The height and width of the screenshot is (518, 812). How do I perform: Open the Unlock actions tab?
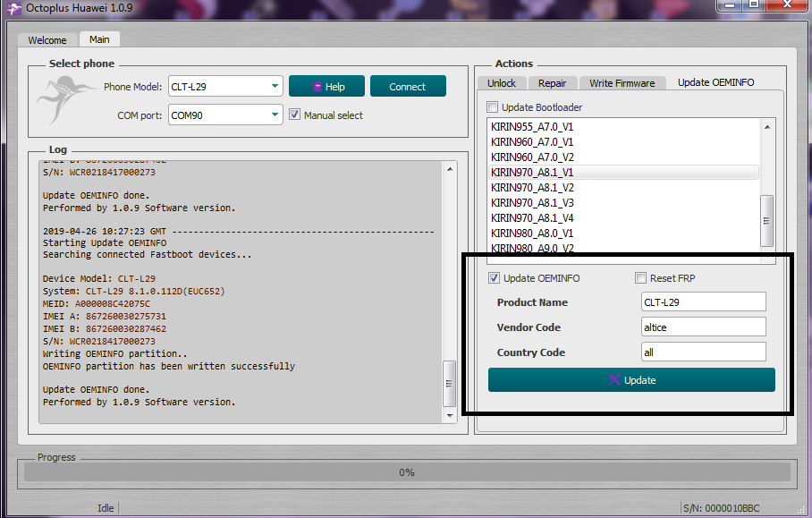click(502, 83)
